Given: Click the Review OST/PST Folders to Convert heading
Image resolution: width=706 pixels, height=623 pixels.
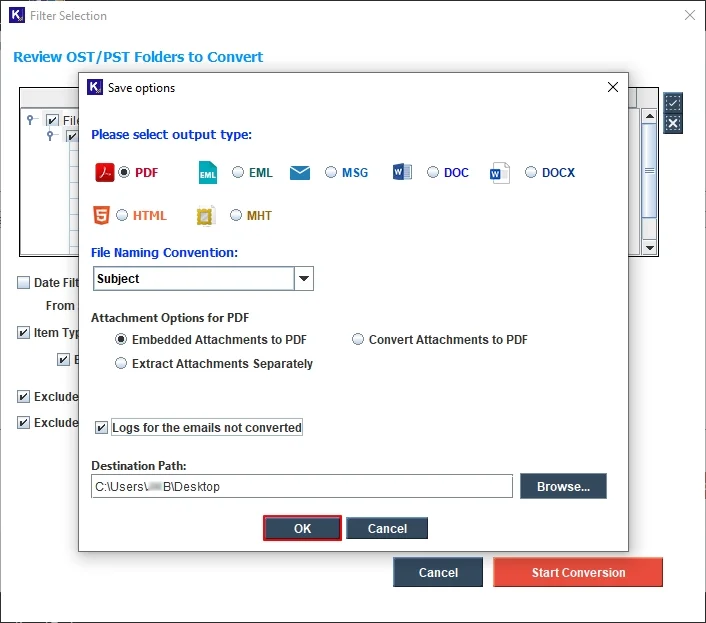Looking at the screenshot, I should click(x=138, y=57).
